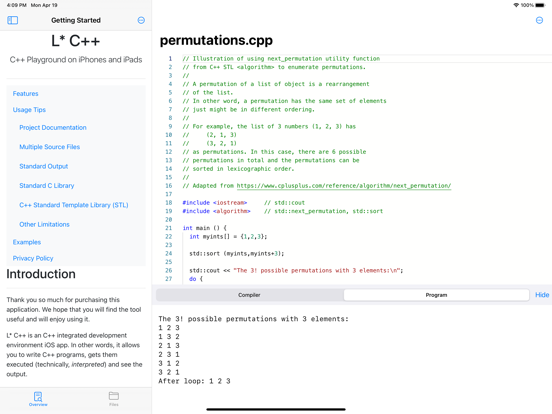Screen dimensions: 552x414
Task: Open the Standard C Library link
Action: [47, 186]
